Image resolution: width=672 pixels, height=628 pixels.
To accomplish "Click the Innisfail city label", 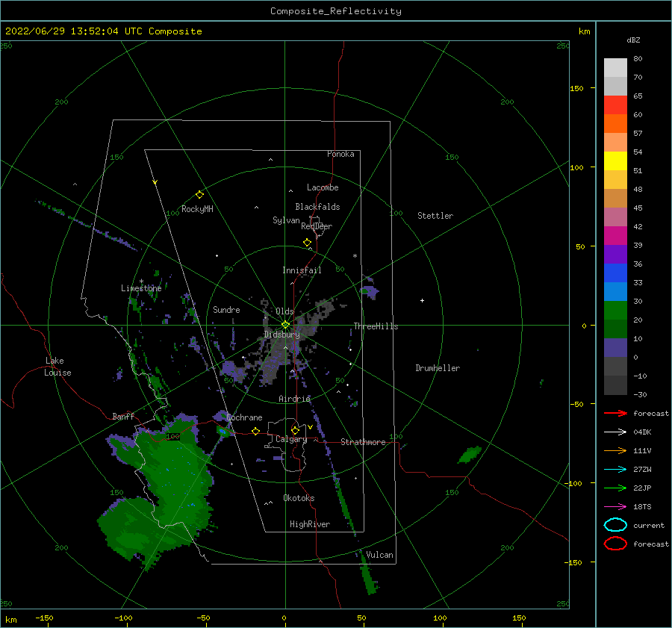I will [x=302, y=270].
